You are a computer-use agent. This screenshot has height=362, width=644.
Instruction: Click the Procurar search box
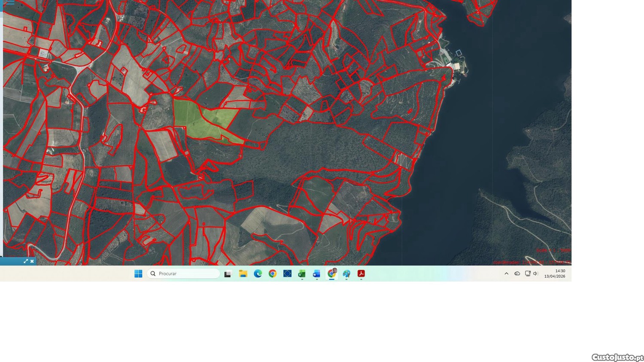184,274
